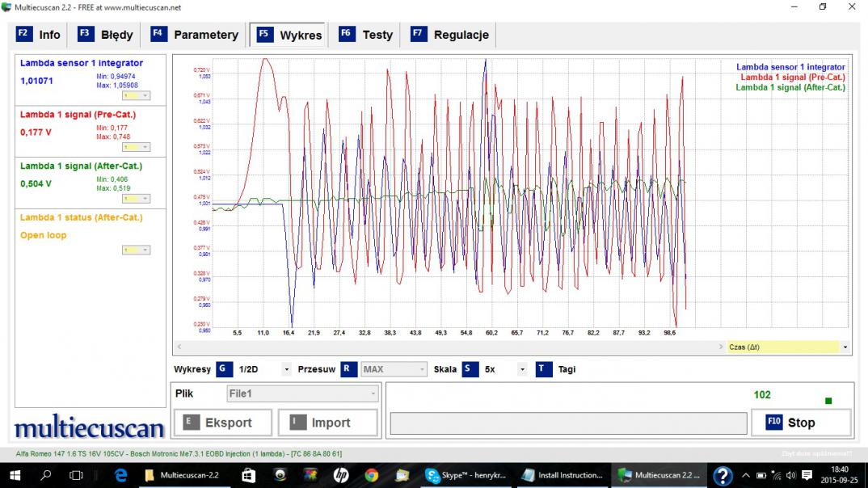Open Microsoft Edge from the taskbar
Image resolution: width=868 pixels, height=488 pixels.
point(121,475)
